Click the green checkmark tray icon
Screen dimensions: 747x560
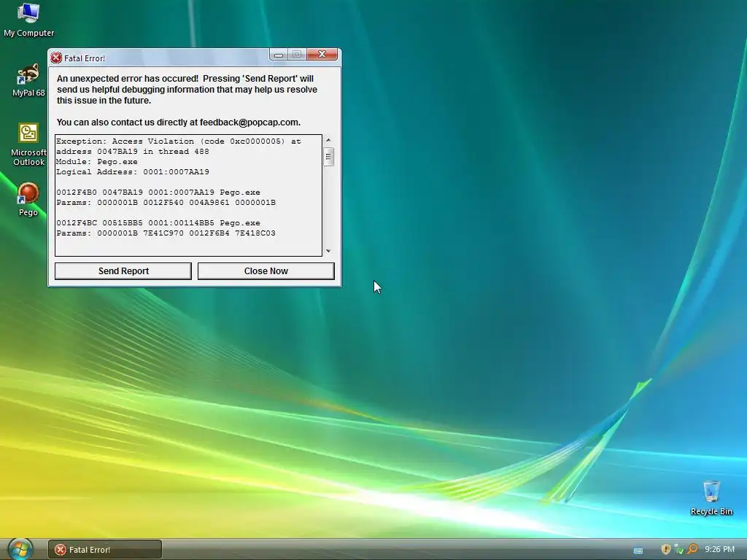pos(679,550)
